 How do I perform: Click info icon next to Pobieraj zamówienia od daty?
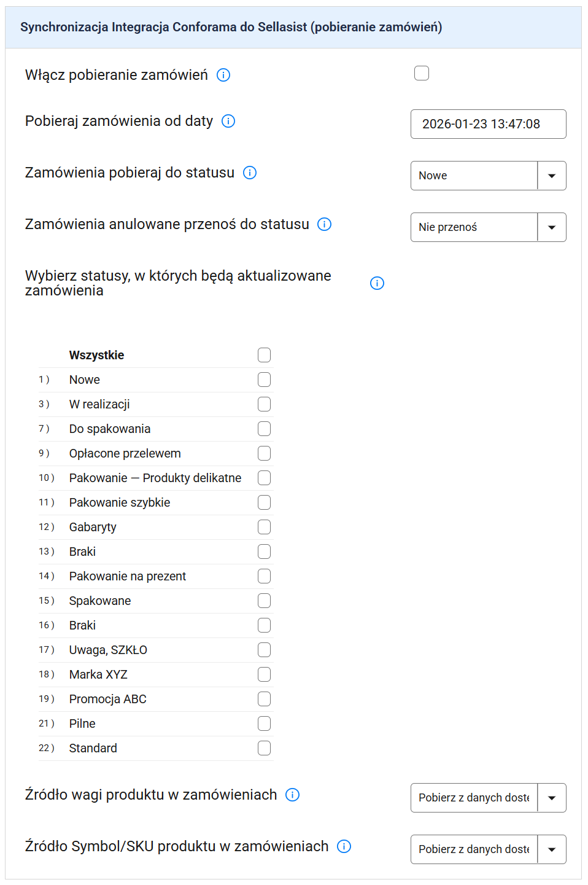point(228,121)
